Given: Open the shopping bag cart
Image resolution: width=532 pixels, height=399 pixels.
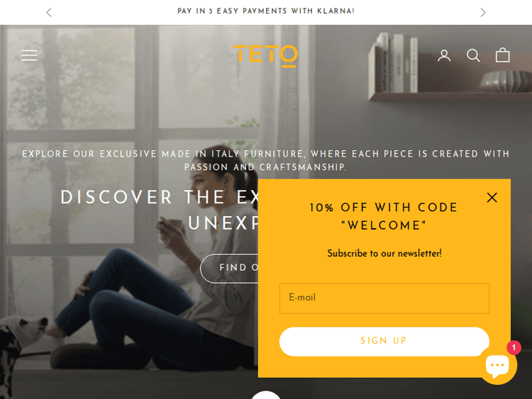Looking at the screenshot, I should point(502,55).
